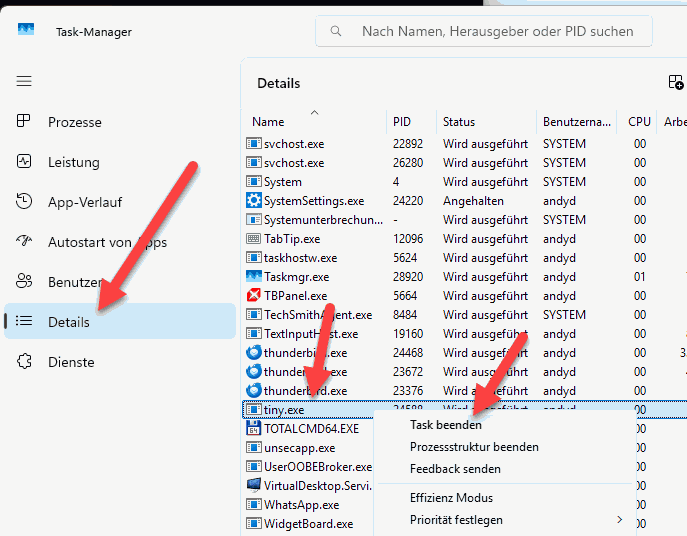Click the System process icon

pyautogui.click(x=254, y=181)
